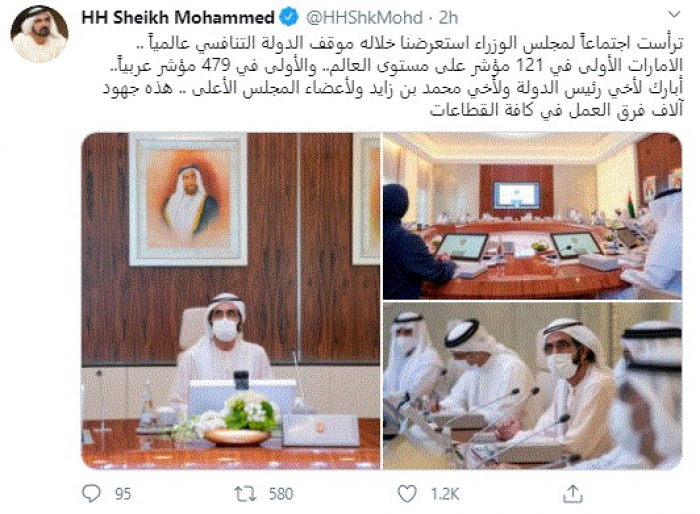
Task: Retweet this post using the arrows icon
Action: pos(246,494)
